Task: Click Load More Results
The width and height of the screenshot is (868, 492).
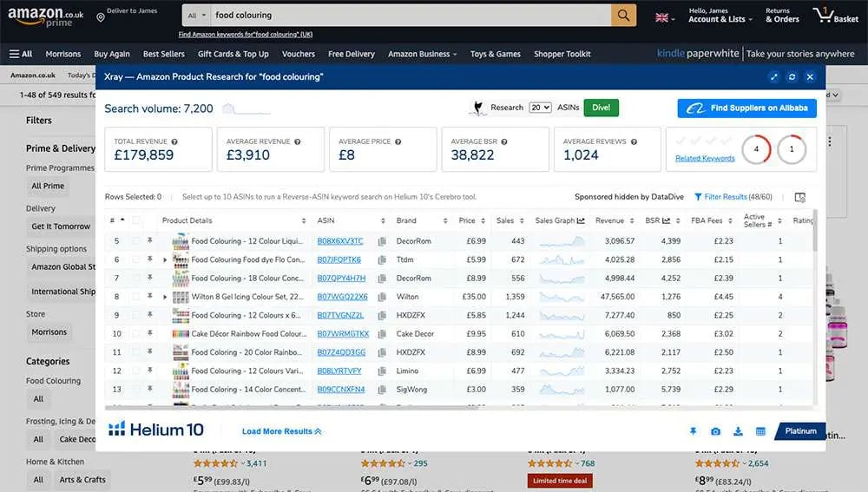Action: coord(282,431)
